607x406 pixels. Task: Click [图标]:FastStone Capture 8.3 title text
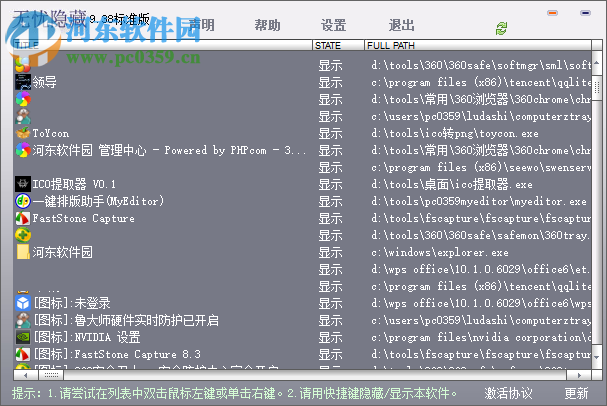pos(118,354)
